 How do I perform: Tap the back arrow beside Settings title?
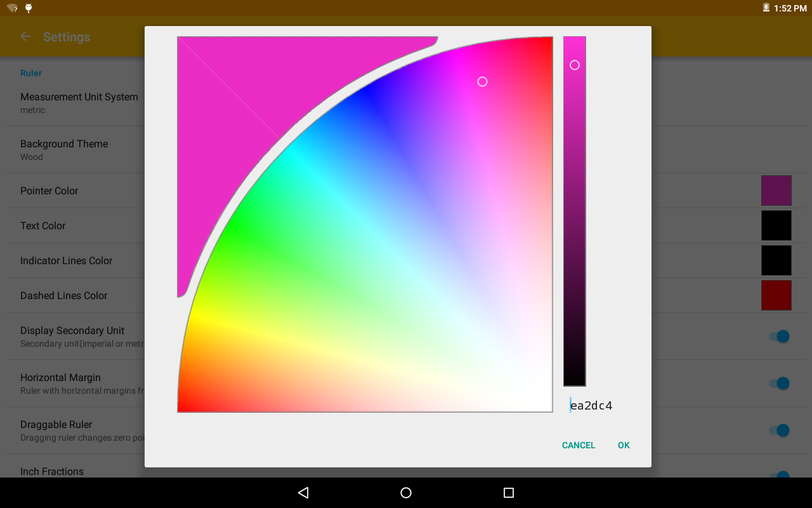point(25,36)
